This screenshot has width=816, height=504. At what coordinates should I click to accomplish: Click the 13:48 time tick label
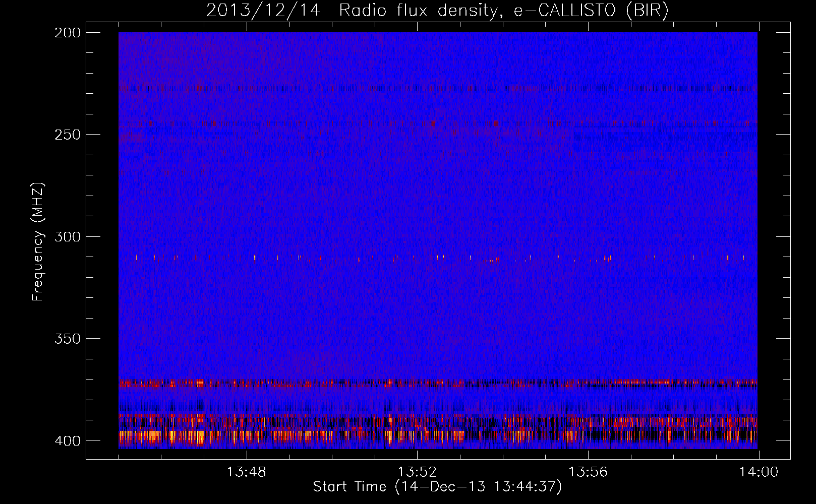246,472
